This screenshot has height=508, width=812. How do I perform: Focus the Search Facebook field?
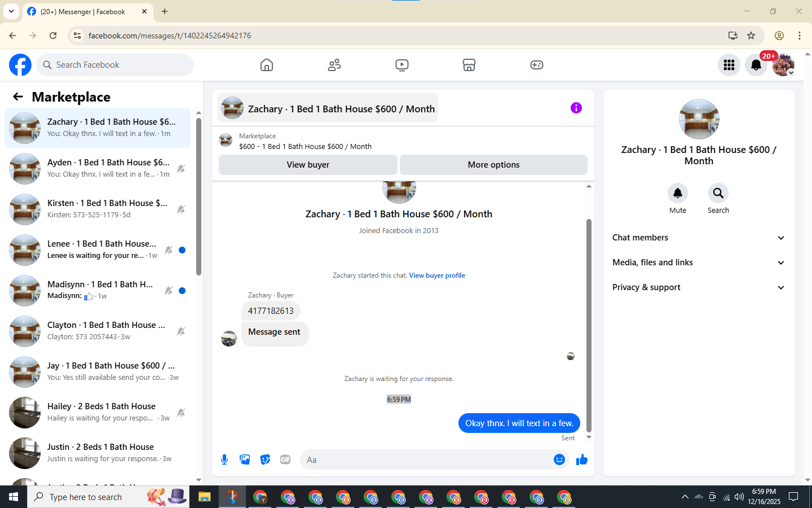(x=115, y=65)
